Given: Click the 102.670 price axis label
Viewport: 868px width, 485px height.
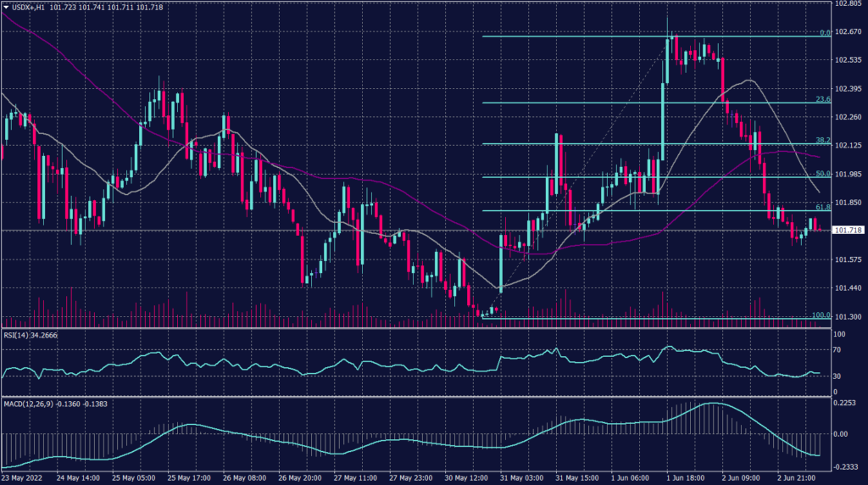Looking at the screenshot, I should click(848, 32).
